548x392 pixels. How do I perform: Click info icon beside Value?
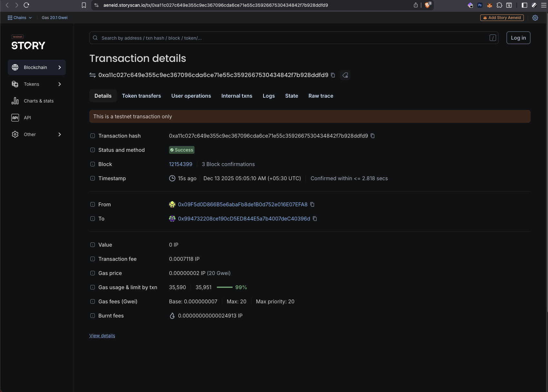(x=93, y=245)
